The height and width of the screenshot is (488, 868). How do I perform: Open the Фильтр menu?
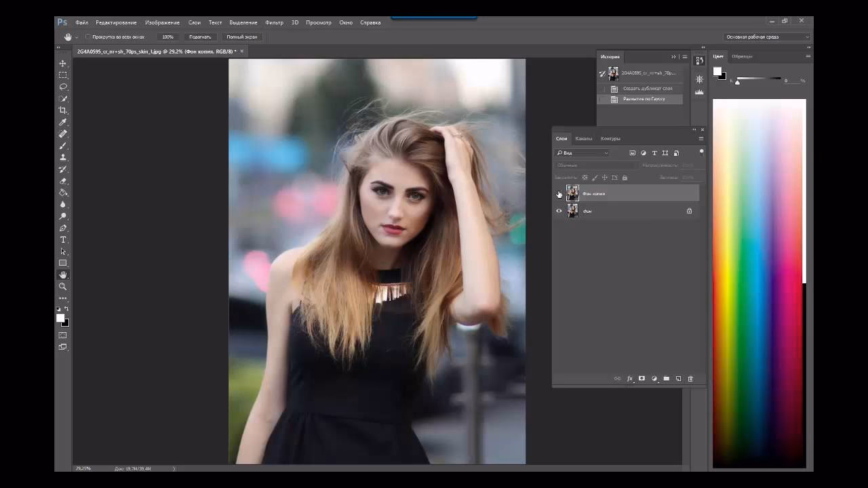274,22
